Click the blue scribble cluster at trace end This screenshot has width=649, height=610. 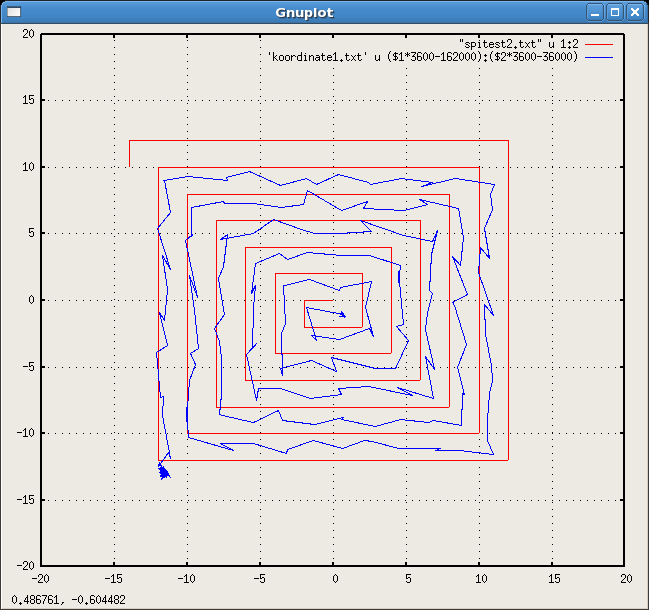(x=164, y=472)
